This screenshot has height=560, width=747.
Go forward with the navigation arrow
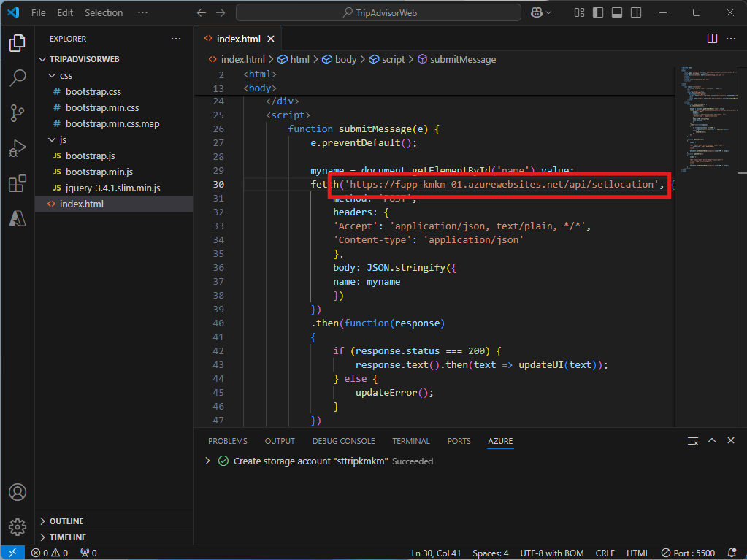[221, 13]
